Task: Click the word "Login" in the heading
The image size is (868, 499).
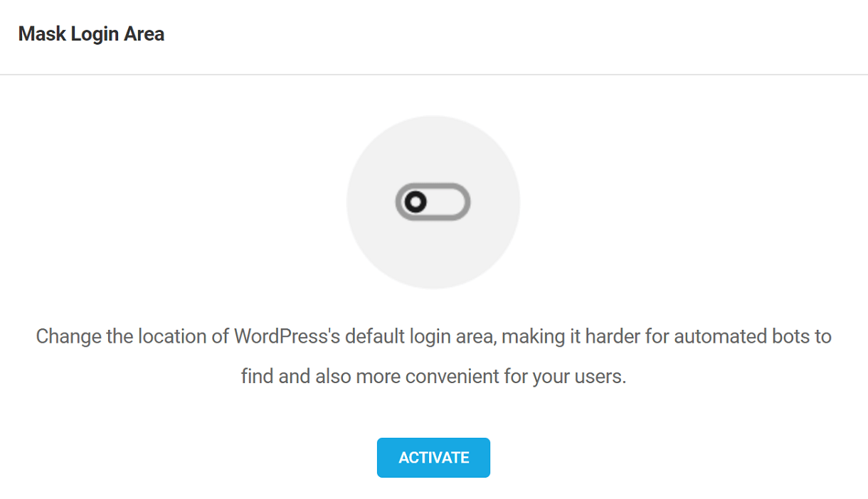Action: pyautogui.click(x=94, y=34)
